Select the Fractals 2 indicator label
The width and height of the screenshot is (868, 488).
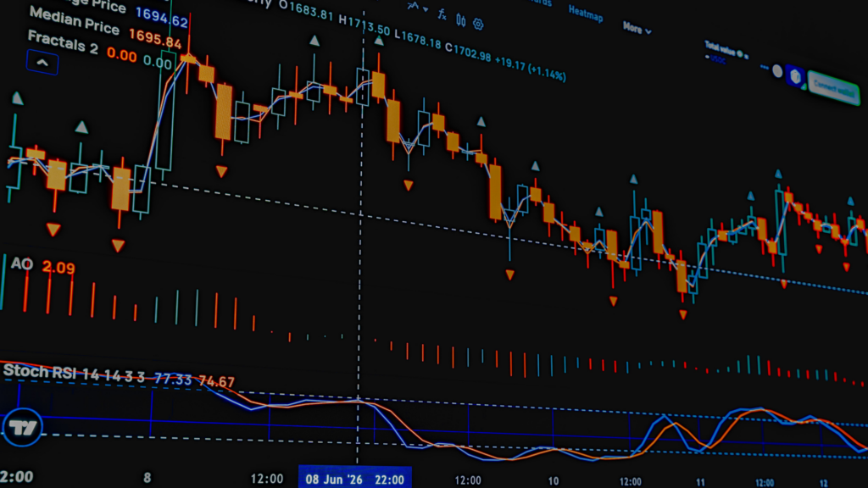pos(63,42)
